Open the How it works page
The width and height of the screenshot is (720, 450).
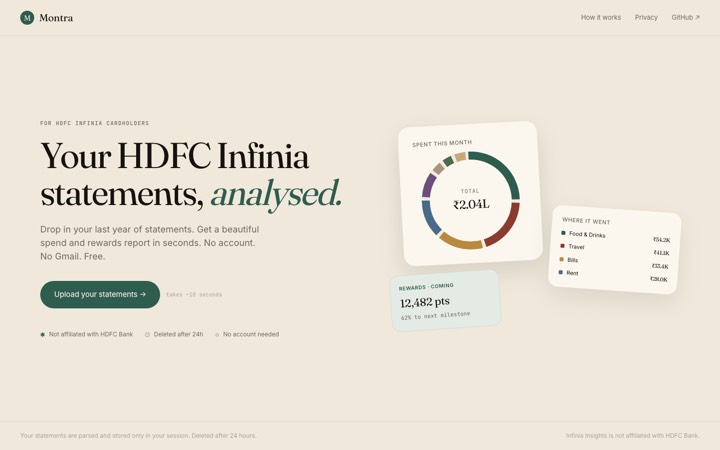601,17
